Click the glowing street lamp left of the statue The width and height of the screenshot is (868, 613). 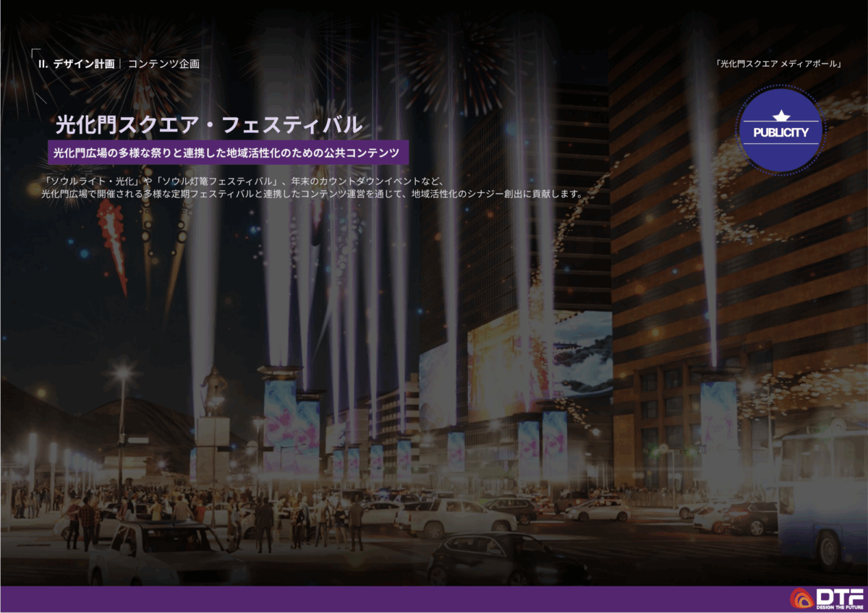click(122, 375)
